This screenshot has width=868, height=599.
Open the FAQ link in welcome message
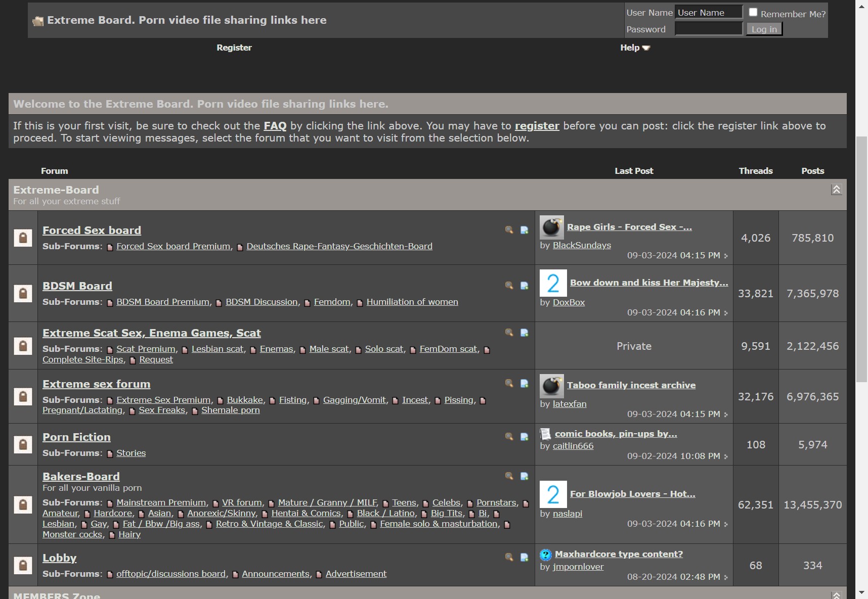[275, 126]
